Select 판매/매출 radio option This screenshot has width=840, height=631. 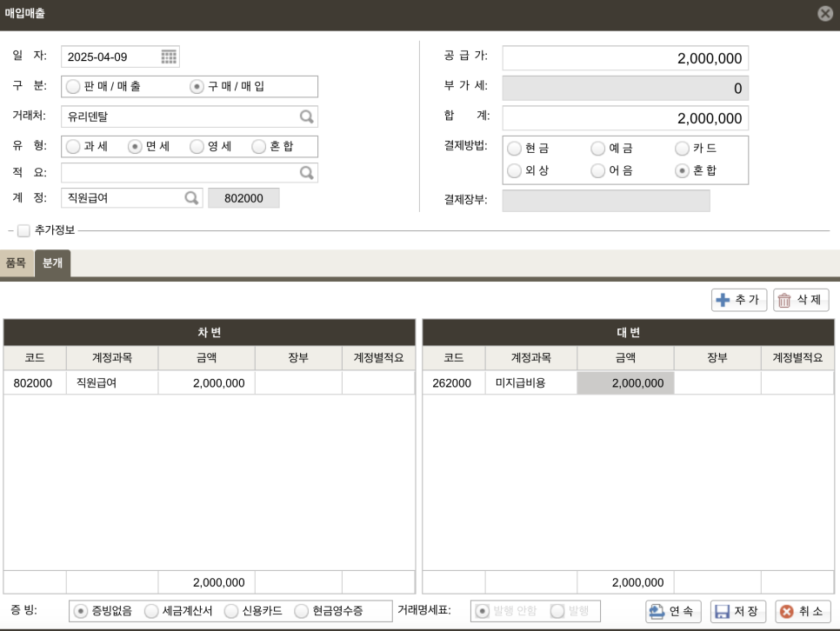click(73, 86)
